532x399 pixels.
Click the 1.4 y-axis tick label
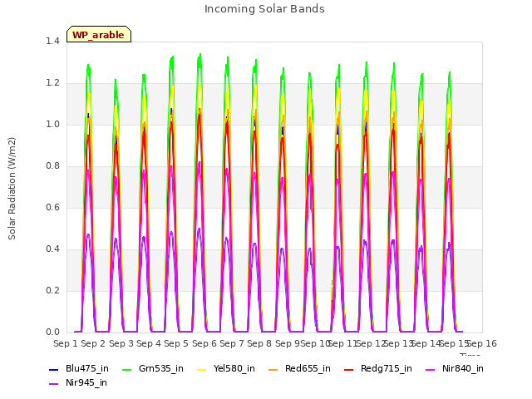point(52,41)
